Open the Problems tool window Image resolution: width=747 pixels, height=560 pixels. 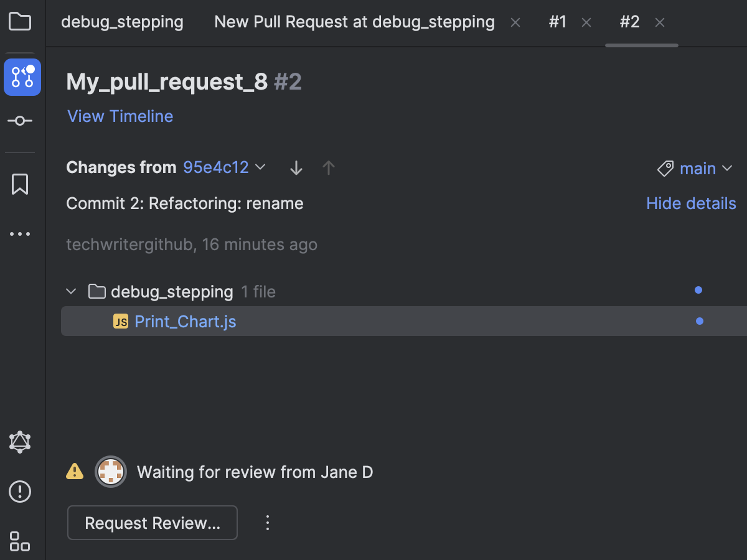(19, 492)
